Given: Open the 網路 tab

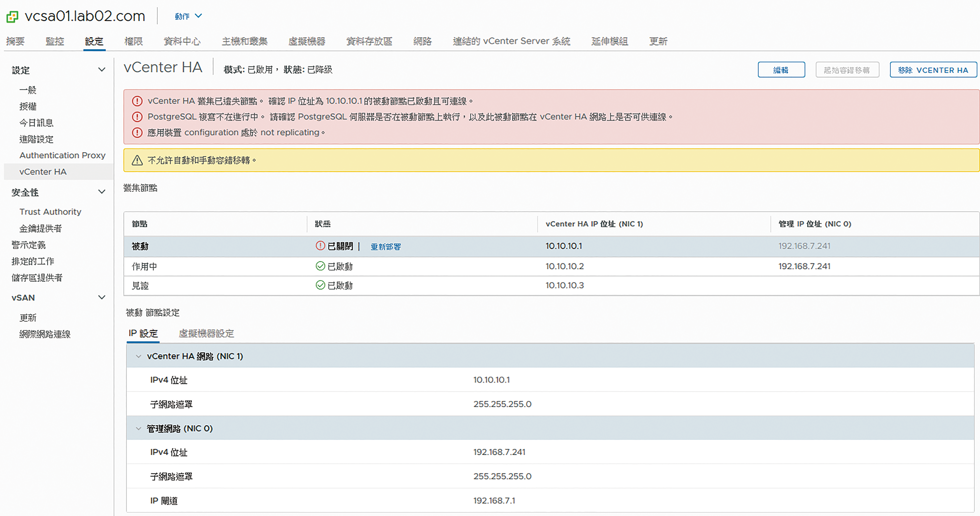Looking at the screenshot, I should click(x=422, y=41).
